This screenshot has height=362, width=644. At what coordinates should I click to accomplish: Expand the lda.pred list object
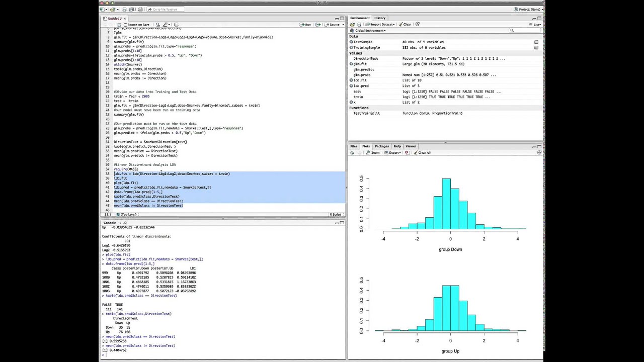[x=351, y=86]
